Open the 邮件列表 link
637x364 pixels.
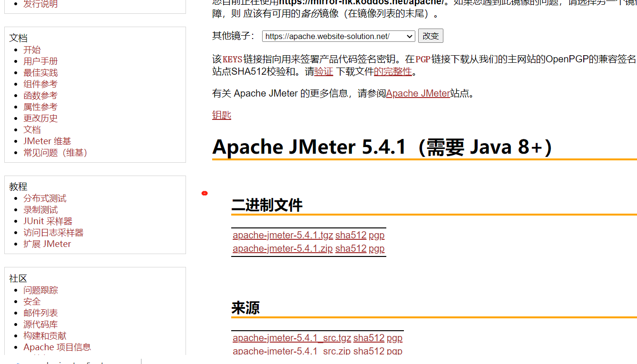click(x=40, y=313)
